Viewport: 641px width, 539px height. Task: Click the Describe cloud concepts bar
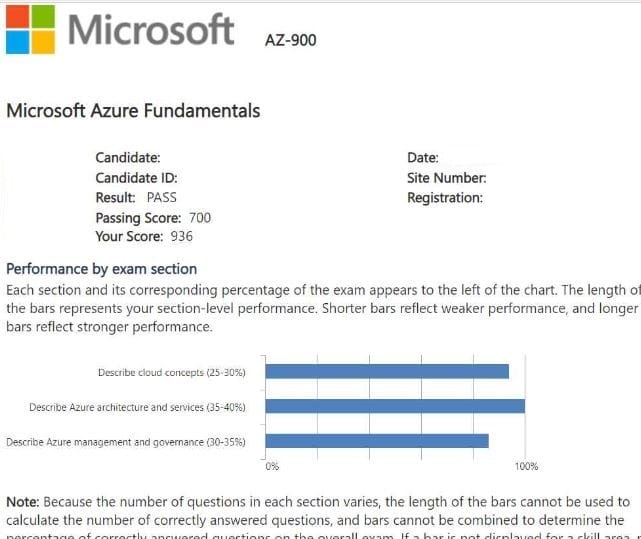[388, 371]
